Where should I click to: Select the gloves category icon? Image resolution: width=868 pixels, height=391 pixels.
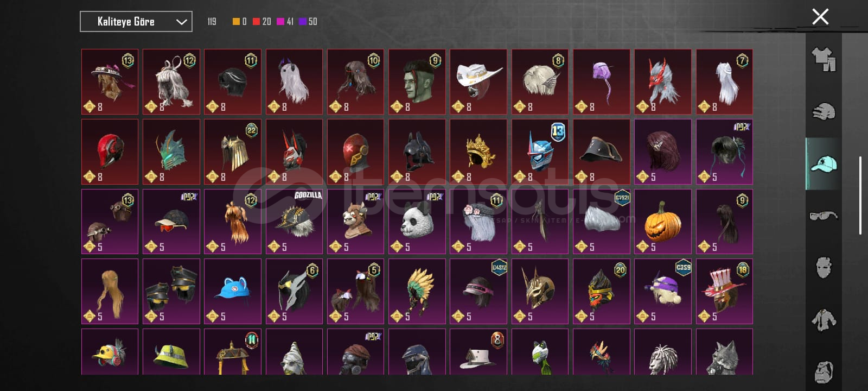point(824,111)
